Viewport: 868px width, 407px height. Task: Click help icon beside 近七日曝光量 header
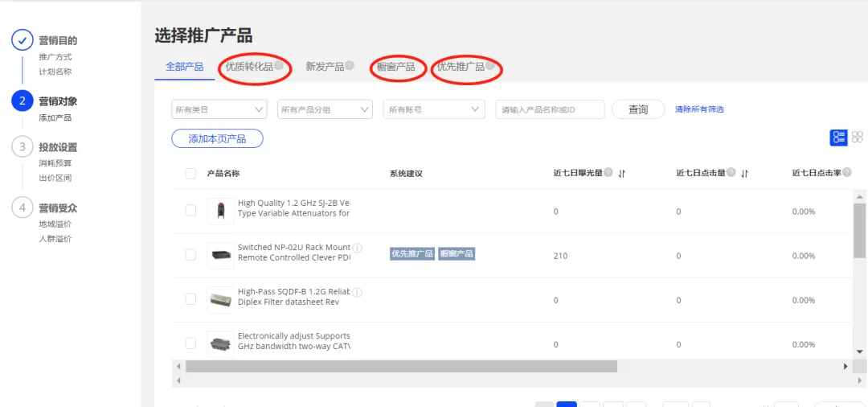(x=608, y=173)
